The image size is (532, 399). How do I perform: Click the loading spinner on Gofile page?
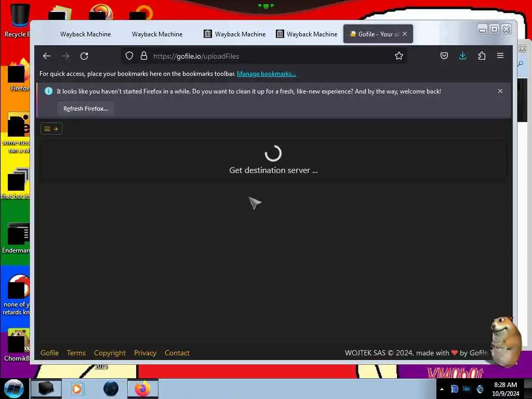pyautogui.click(x=273, y=153)
